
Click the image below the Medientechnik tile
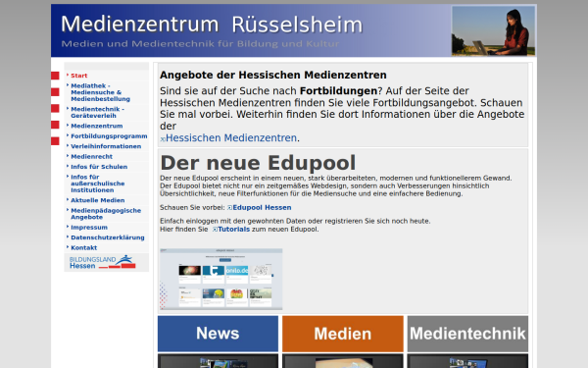pos(467,361)
